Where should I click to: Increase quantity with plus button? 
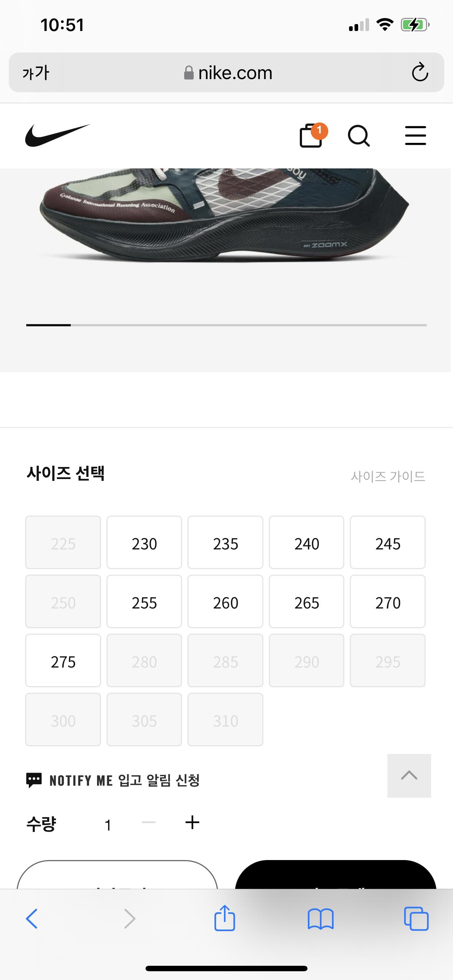point(192,822)
